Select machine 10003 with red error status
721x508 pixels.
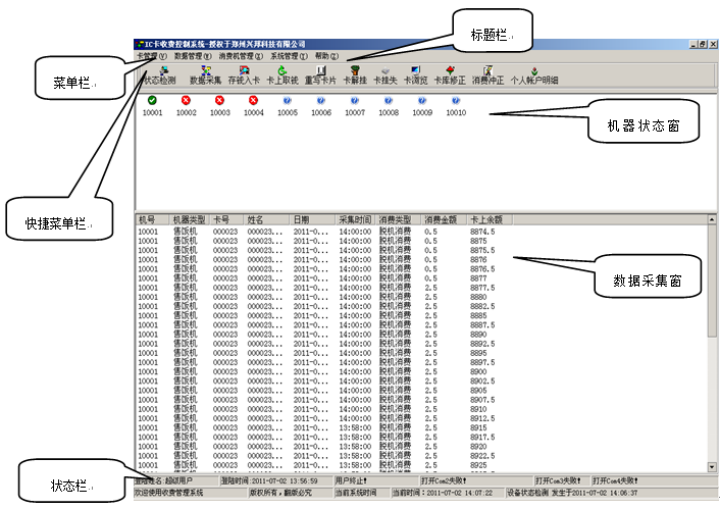pyautogui.click(x=219, y=105)
